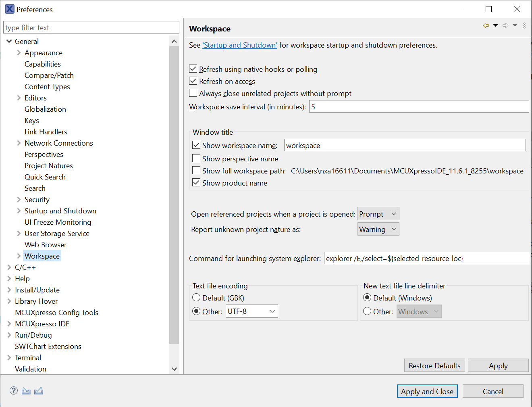The height and width of the screenshot is (407, 532).
Task: Click the workspace save interval field
Action: click(418, 106)
